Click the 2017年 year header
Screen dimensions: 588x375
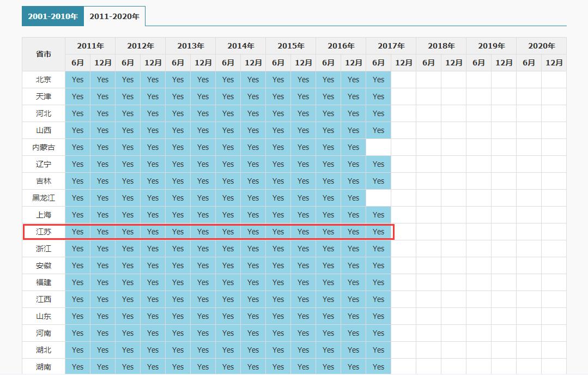tap(391, 46)
